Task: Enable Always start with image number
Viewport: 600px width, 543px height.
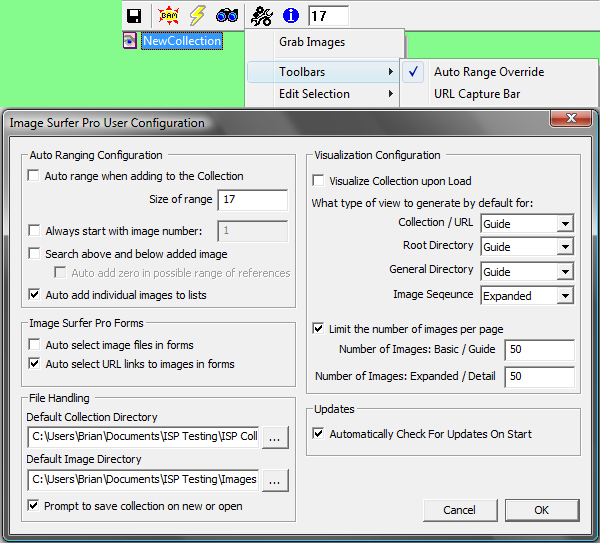Action: coord(34,231)
